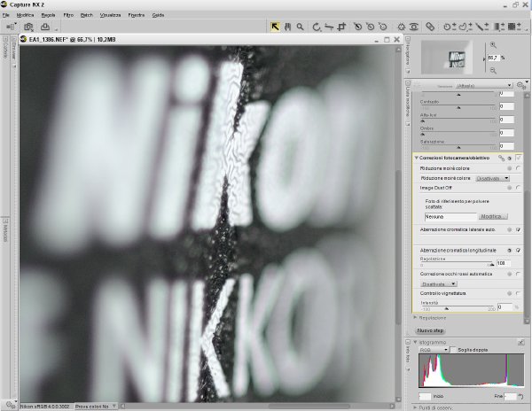Screen dimensions: 532x411
Task: Select the Zoom magnifier tool
Action: pyautogui.click(x=300, y=27)
